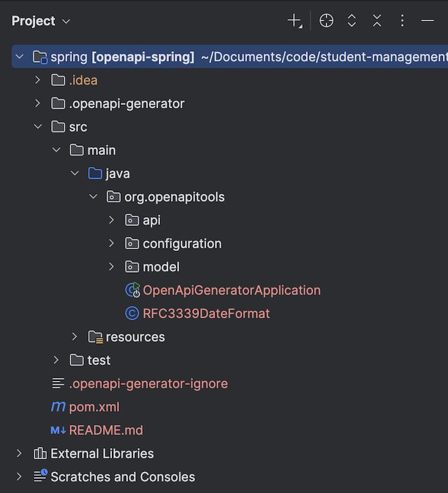Click the New File or Directory plus icon

coord(294,21)
